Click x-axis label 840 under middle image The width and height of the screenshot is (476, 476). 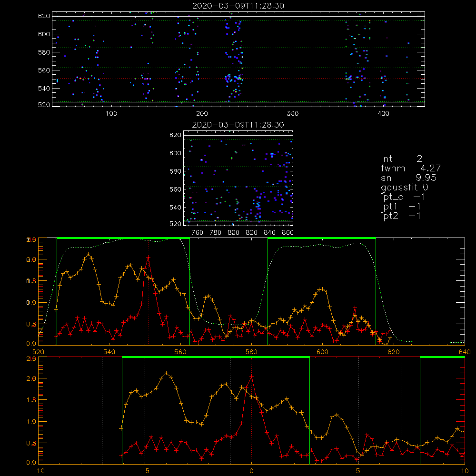point(269,233)
